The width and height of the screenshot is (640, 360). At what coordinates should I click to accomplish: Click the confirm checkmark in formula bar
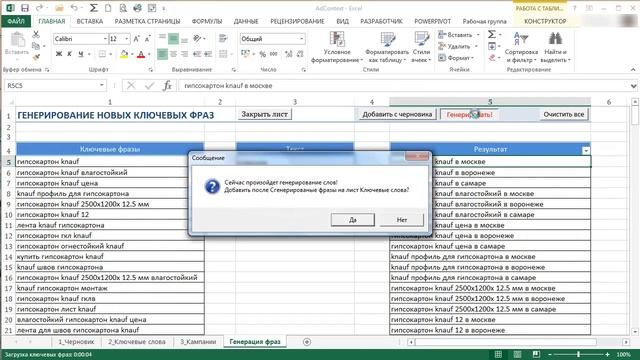click(x=149, y=86)
